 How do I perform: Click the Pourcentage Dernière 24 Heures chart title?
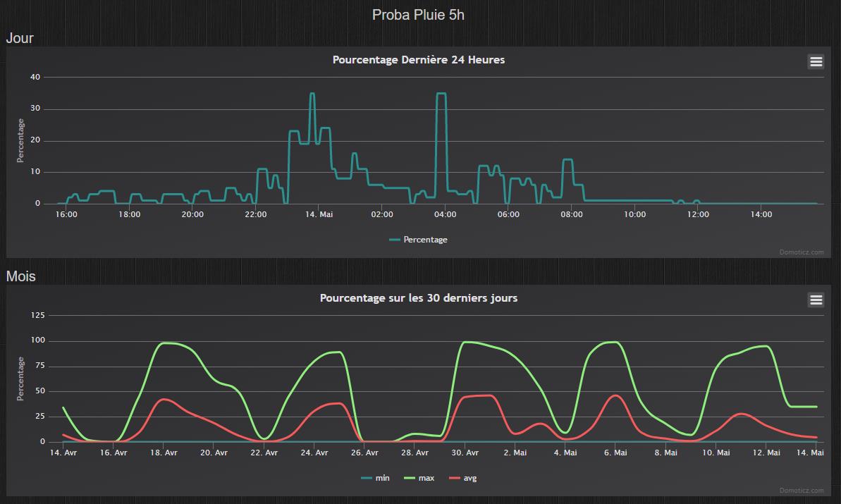pos(418,59)
